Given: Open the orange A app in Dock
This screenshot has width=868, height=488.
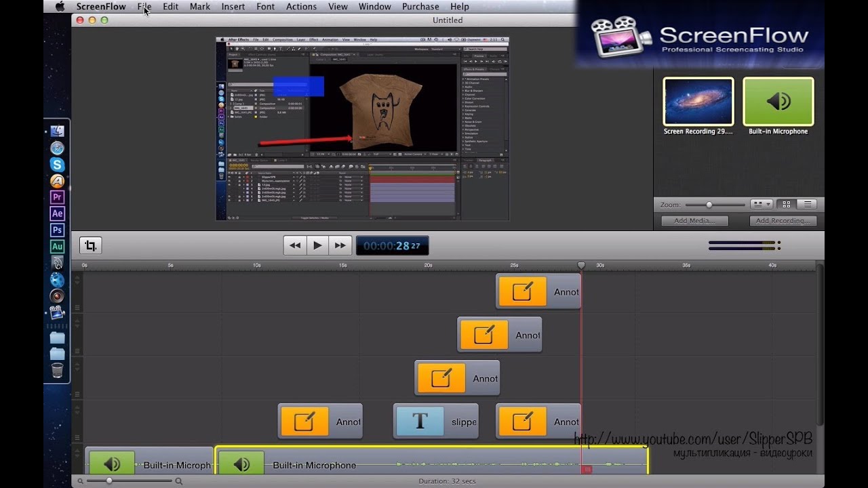Looking at the screenshot, I should tap(57, 181).
